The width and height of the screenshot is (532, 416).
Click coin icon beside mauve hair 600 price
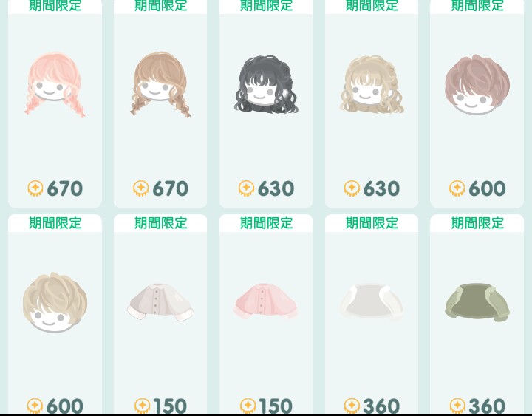[x=457, y=188]
